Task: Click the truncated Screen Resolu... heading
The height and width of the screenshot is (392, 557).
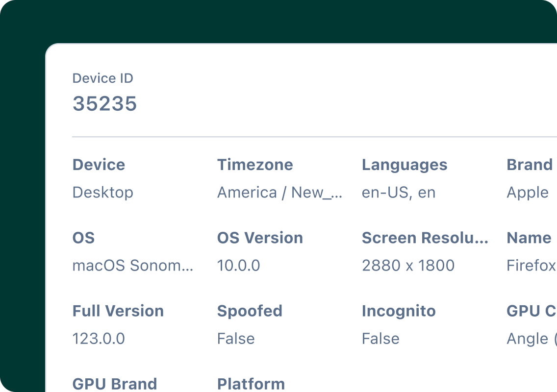Action: click(x=425, y=238)
